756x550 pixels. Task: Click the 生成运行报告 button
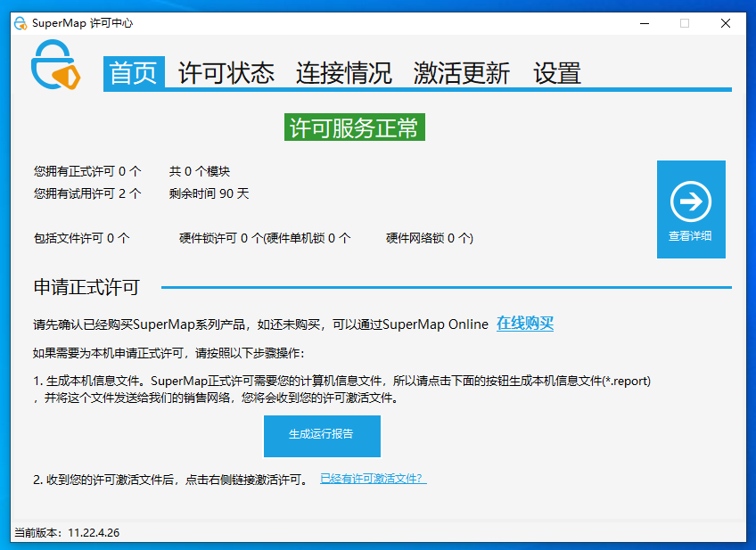pyautogui.click(x=322, y=436)
